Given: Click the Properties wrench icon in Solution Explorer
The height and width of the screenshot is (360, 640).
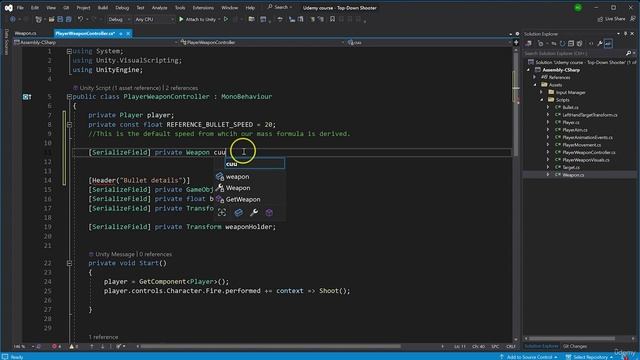Looking at the screenshot, I should point(600,44).
